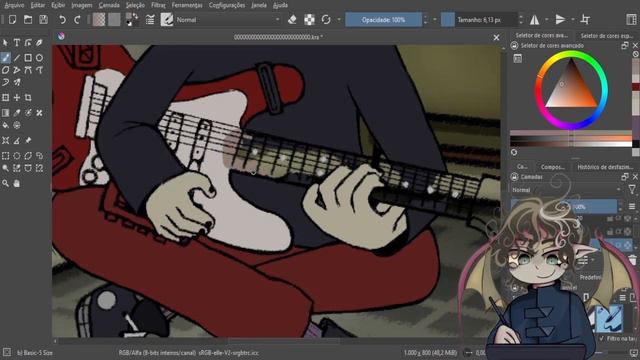Toggle wrap around mode
640x360 pixels.
point(585,20)
